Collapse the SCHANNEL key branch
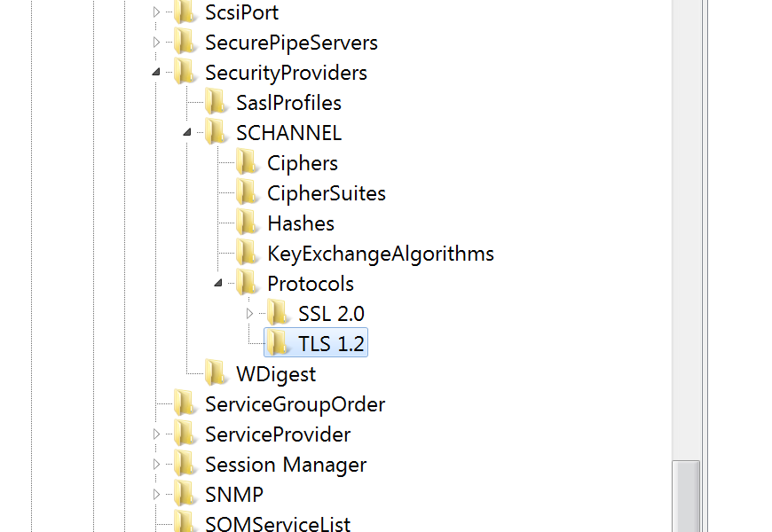The height and width of the screenshot is (532, 772). click(187, 133)
